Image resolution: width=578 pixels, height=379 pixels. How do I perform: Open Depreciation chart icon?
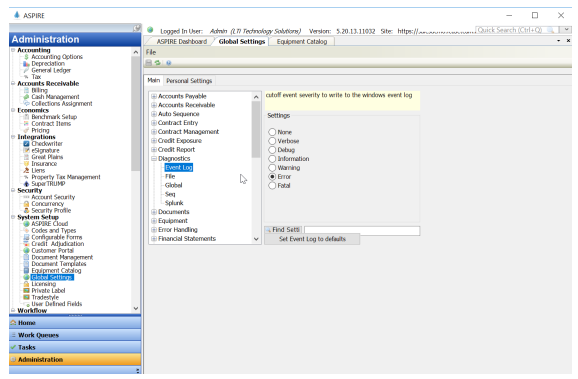click(x=26, y=63)
